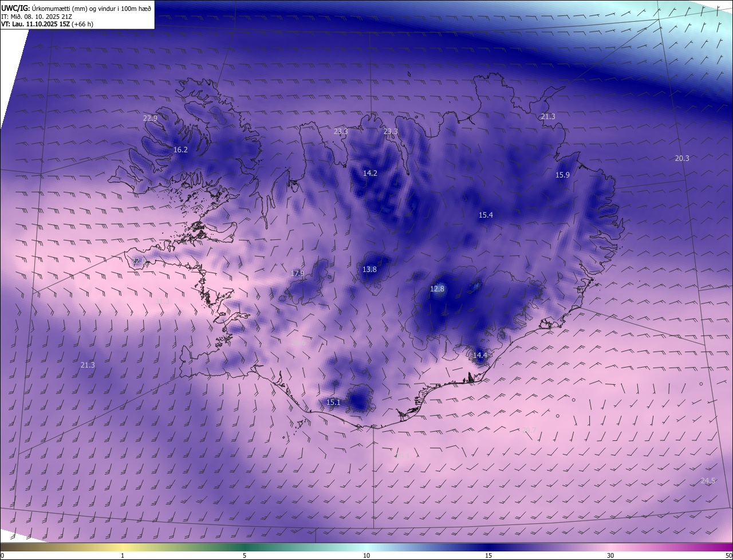Click the 16.2 value label
The image size is (733, 560).
[x=180, y=149]
